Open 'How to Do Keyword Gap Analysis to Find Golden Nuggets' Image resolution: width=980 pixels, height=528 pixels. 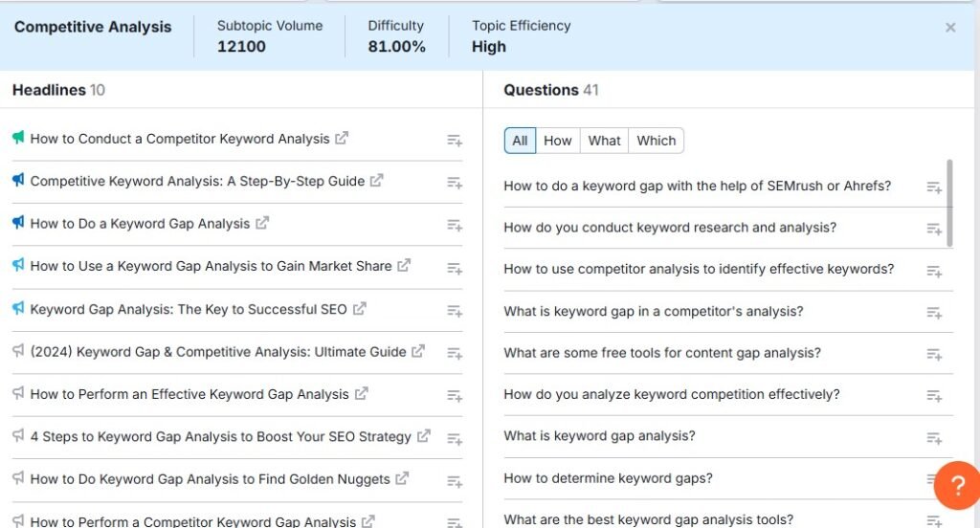[210, 479]
